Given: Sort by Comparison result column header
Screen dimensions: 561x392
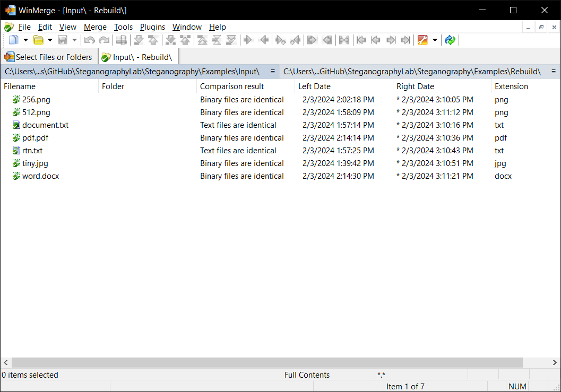Looking at the screenshot, I should click(246, 86).
